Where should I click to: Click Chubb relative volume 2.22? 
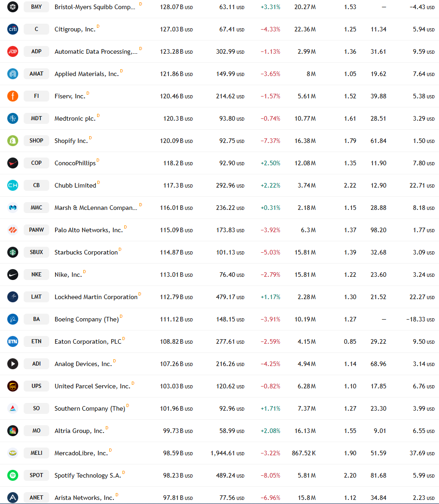350,185
